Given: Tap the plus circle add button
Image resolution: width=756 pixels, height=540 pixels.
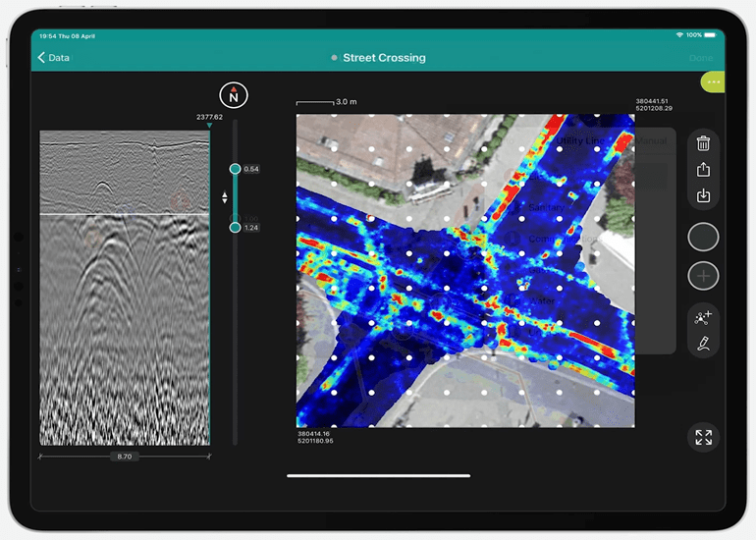Looking at the screenshot, I should (x=703, y=276).
